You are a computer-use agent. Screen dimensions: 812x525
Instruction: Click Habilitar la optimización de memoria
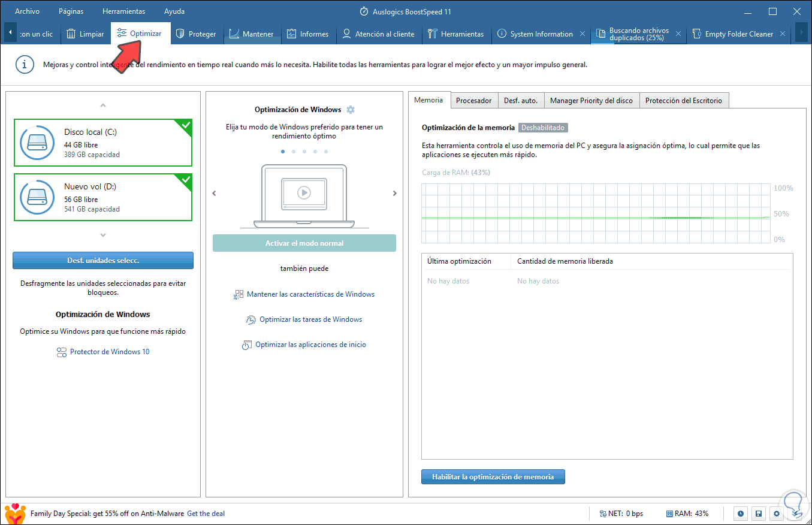click(x=493, y=477)
